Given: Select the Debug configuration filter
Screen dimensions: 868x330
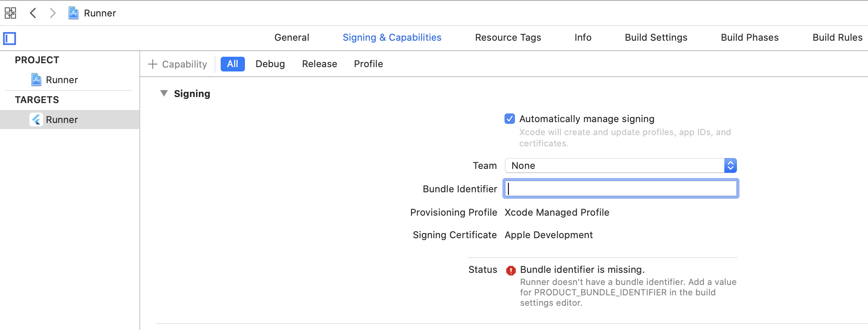Looking at the screenshot, I should (270, 64).
